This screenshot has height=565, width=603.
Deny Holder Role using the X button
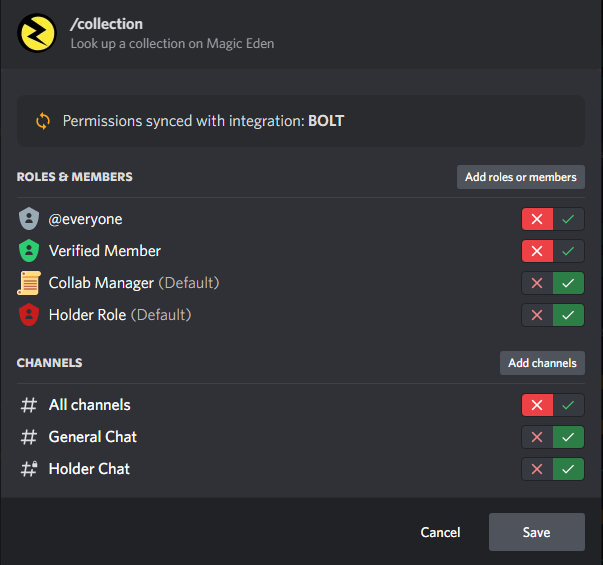537,315
